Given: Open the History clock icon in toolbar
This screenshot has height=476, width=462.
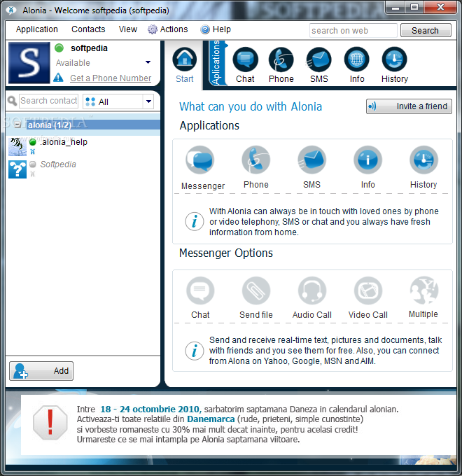Looking at the screenshot, I should point(394,65).
